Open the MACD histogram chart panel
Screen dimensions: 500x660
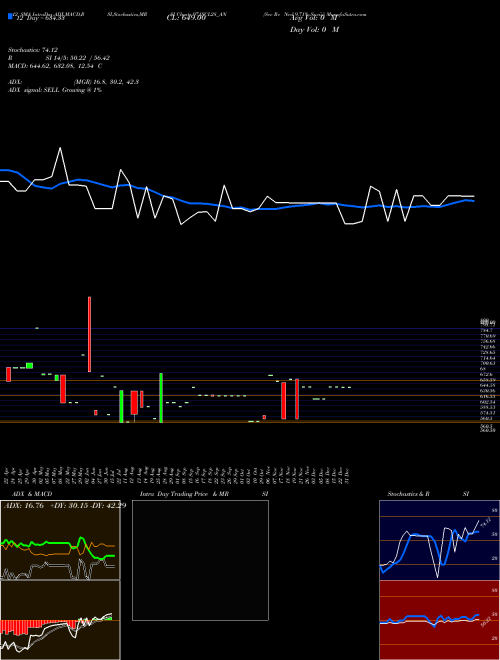coord(60,620)
